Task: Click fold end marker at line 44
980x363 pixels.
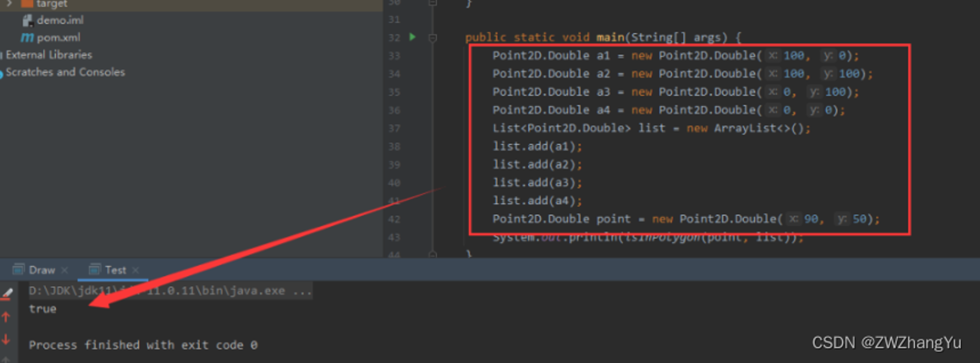Action: coord(433,254)
